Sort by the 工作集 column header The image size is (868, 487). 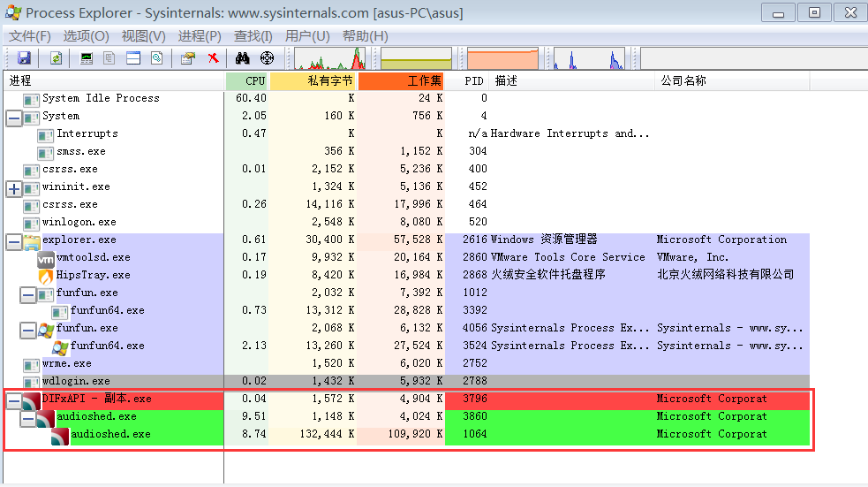click(x=402, y=81)
